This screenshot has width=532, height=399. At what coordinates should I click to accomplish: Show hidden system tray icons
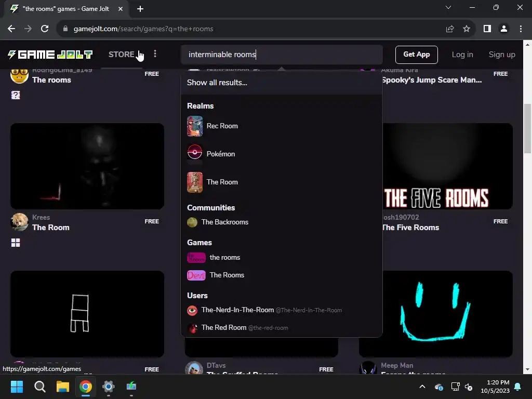tap(422, 387)
